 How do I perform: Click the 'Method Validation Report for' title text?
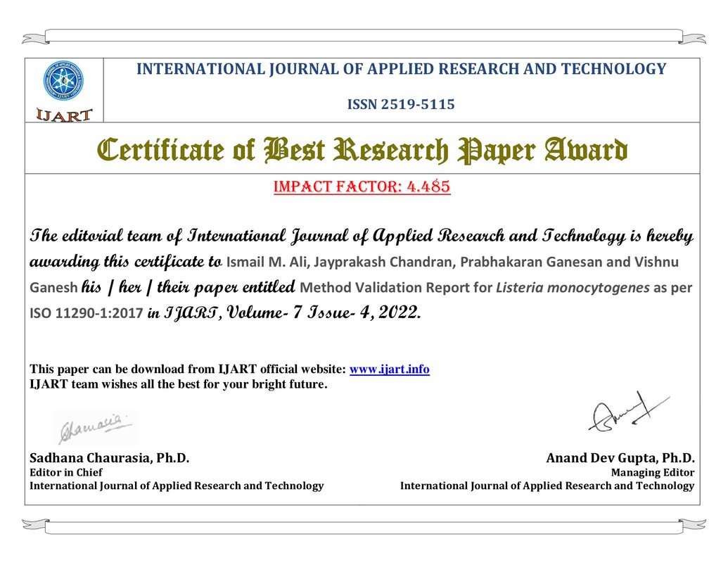point(395,288)
